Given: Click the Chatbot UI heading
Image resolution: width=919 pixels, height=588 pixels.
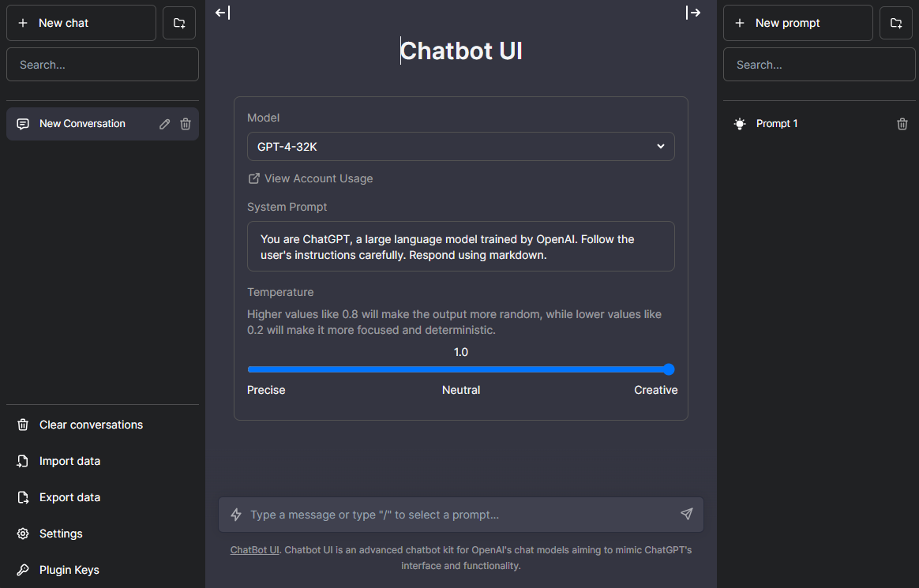Looking at the screenshot, I should pyautogui.click(x=460, y=51).
